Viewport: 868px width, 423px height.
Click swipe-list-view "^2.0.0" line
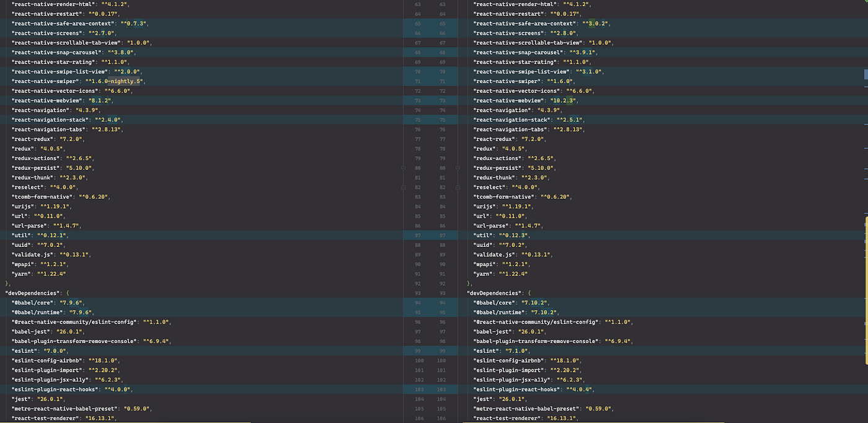[x=77, y=71]
